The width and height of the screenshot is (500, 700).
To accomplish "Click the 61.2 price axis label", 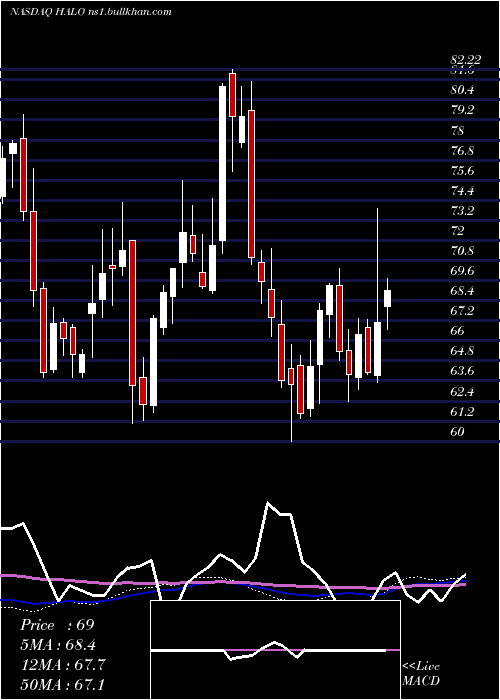I will (462, 411).
